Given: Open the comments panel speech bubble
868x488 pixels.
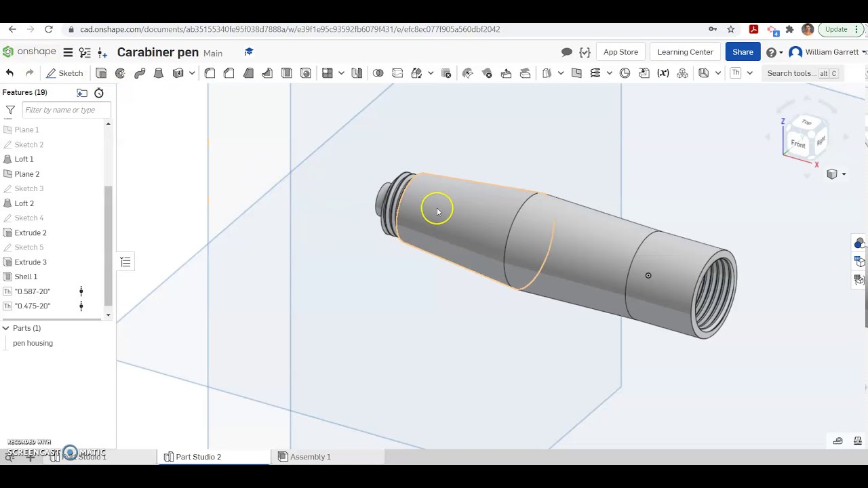Looking at the screenshot, I should click(x=567, y=52).
